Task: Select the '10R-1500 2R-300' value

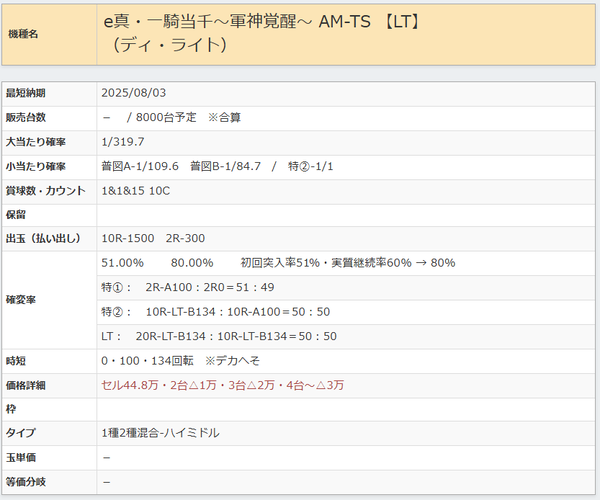Action: pyautogui.click(x=153, y=238)
